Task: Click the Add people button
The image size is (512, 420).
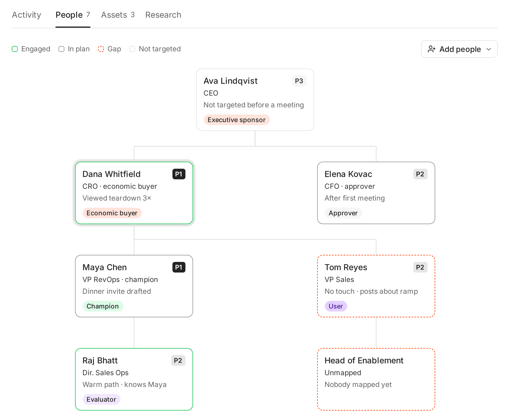Action: [x=459, y=49]
